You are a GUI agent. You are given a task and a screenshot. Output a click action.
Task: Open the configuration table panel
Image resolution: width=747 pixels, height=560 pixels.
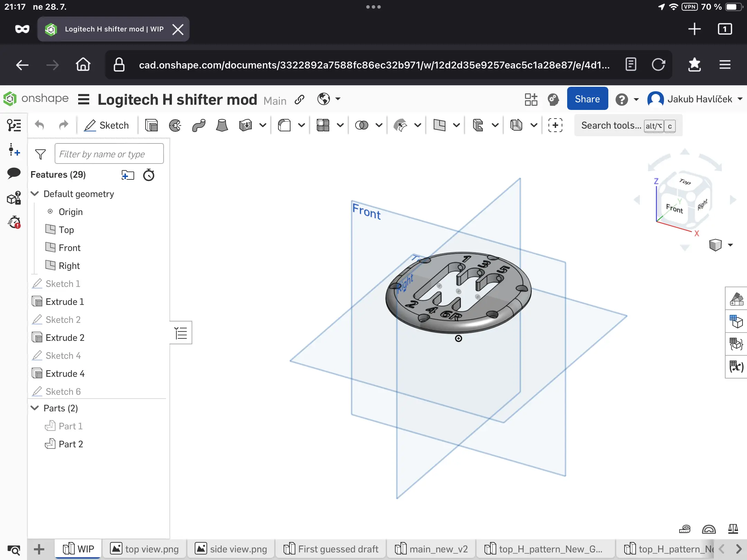point(736,321)
